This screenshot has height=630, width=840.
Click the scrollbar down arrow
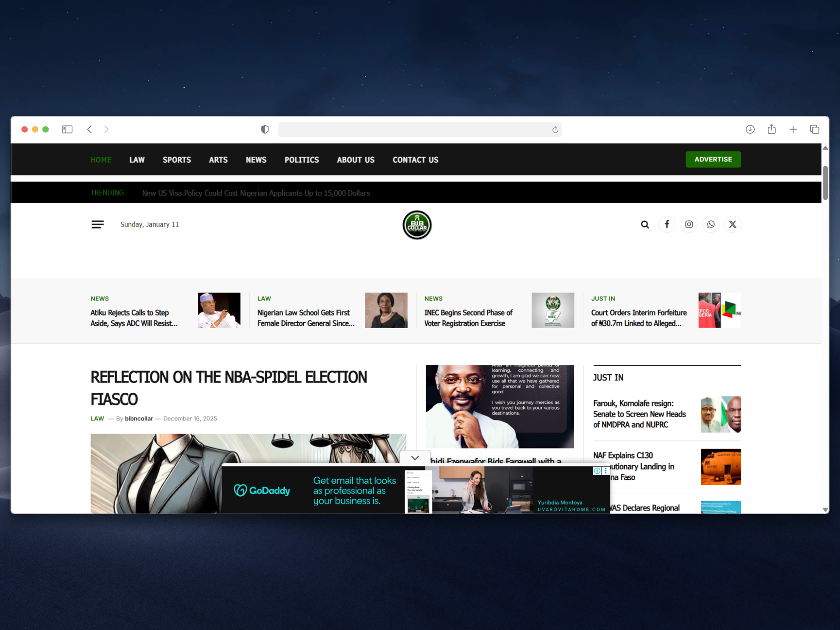tap(826, 510)
